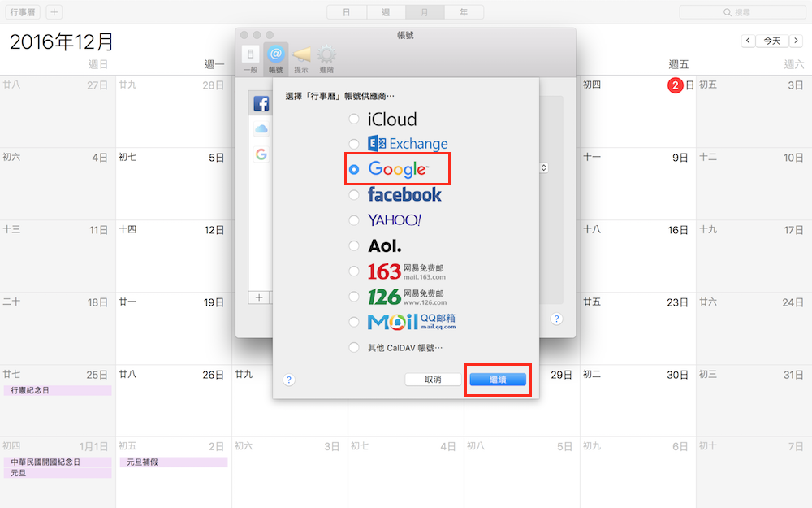The width and height of the screenshot is (812, 508).
Task: Open the 帳號 accounts preferences tab
Action: [276, 59]
